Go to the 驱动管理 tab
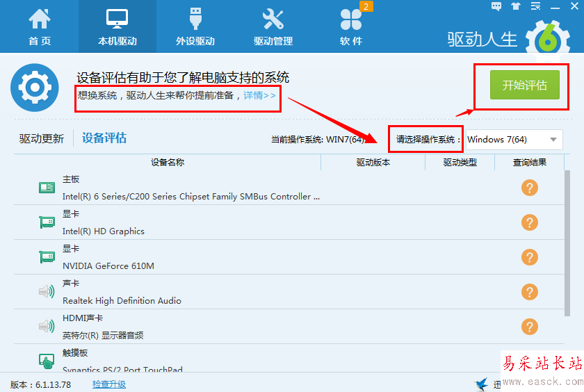The height and width of the screenshot is (392, 584). [x=273, y=27]
